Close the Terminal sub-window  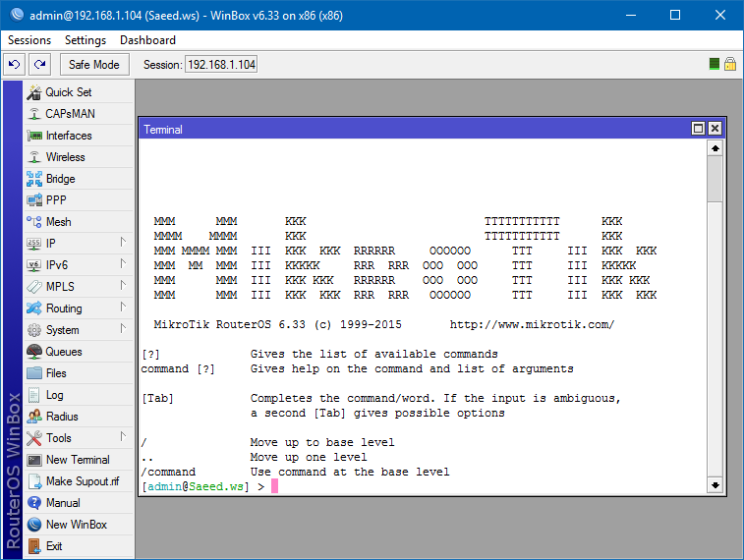tap(715, 129)
